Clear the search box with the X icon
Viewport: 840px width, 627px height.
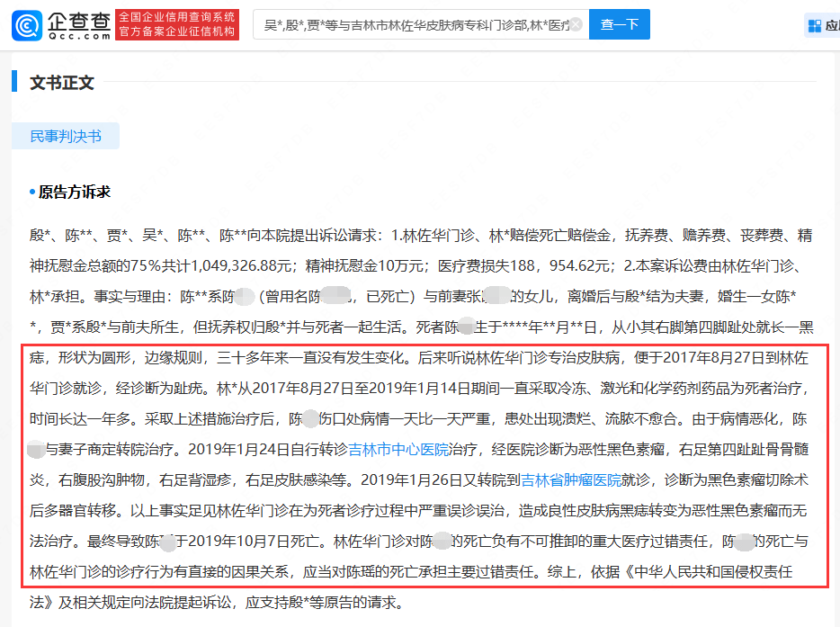coord(576,24)
